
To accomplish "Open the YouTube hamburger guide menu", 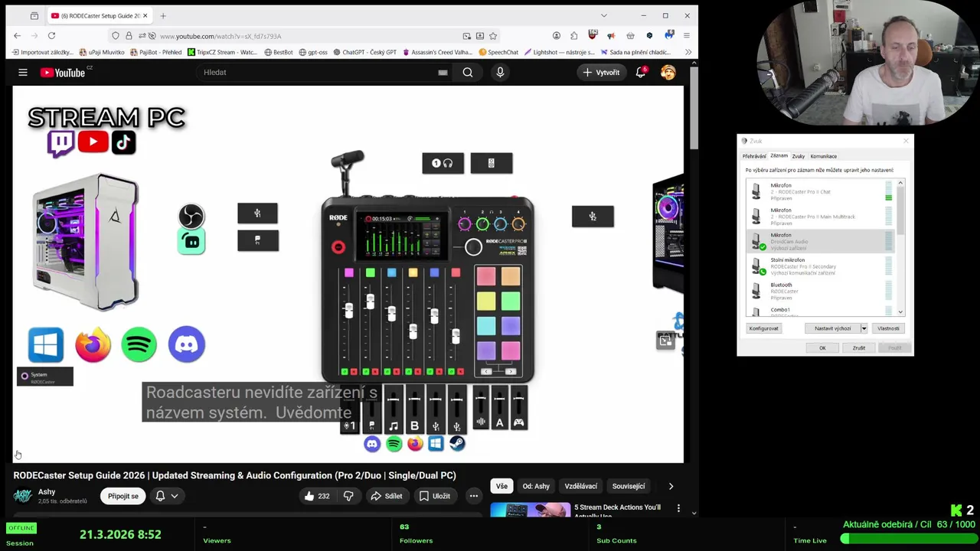I will point(23,73).
